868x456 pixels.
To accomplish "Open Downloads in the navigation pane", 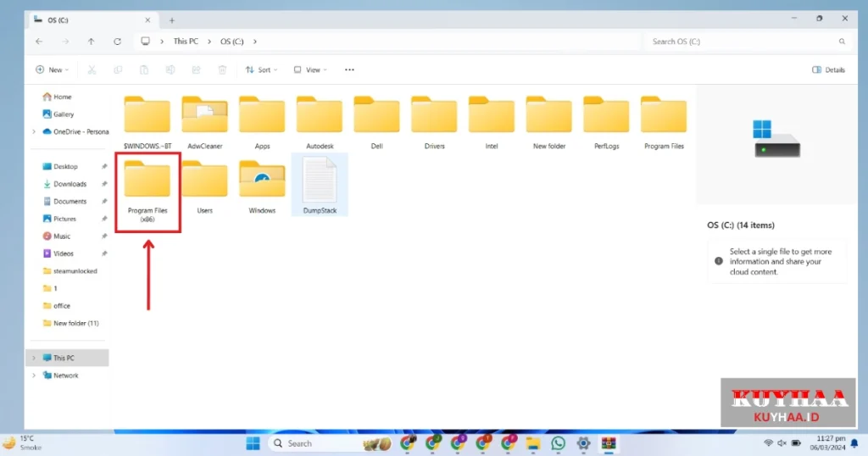I will coord(64,184).
